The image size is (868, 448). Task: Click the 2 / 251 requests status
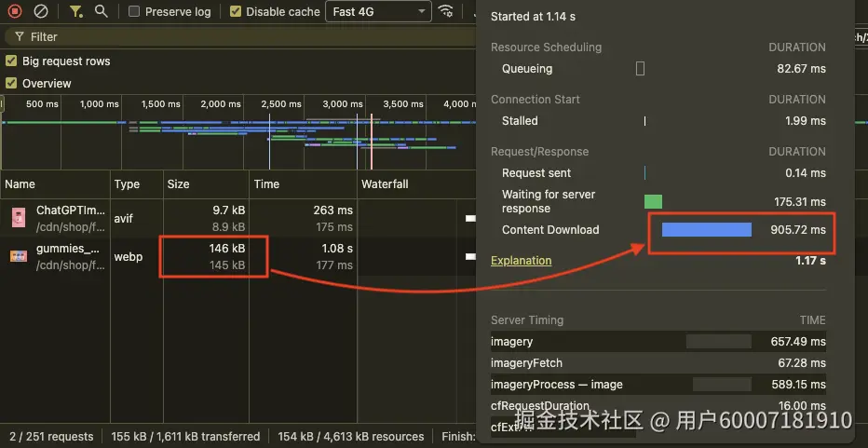point(51,437)
